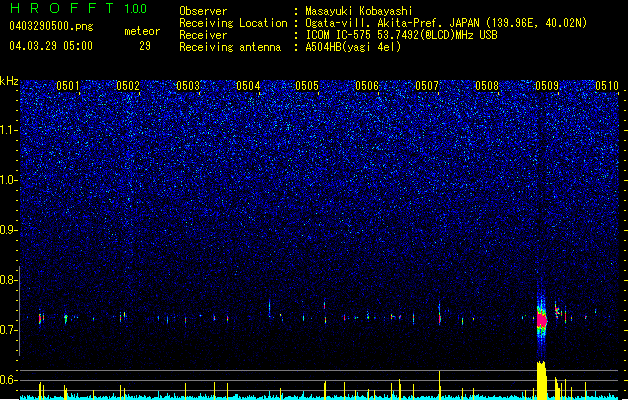Select the antenna value A504HB(yagi 4el)
629x400 pixels.
[x=353, y=47]
